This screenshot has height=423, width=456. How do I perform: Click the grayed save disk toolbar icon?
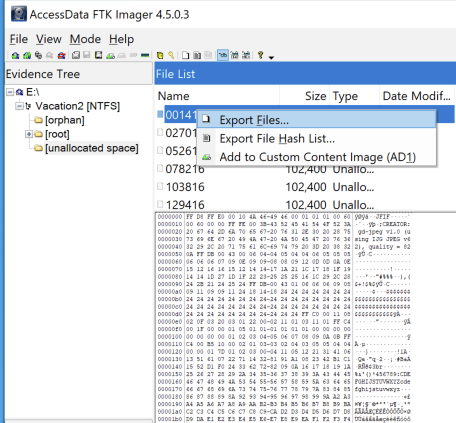208,55
